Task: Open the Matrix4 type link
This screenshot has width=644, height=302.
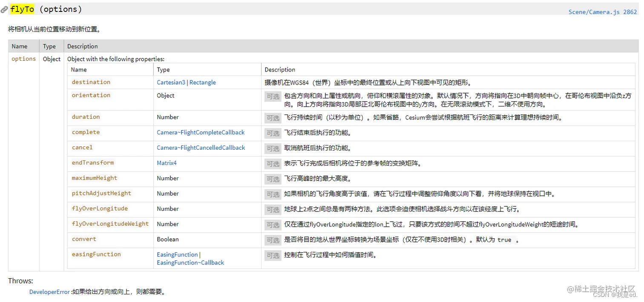Action: tap(167, 163)
